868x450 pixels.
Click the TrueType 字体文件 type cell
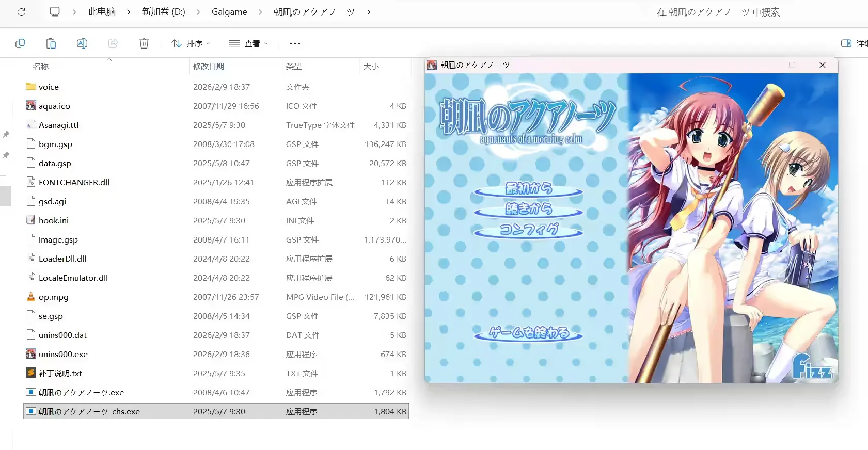pyautogui.click(x=320, y=125)
